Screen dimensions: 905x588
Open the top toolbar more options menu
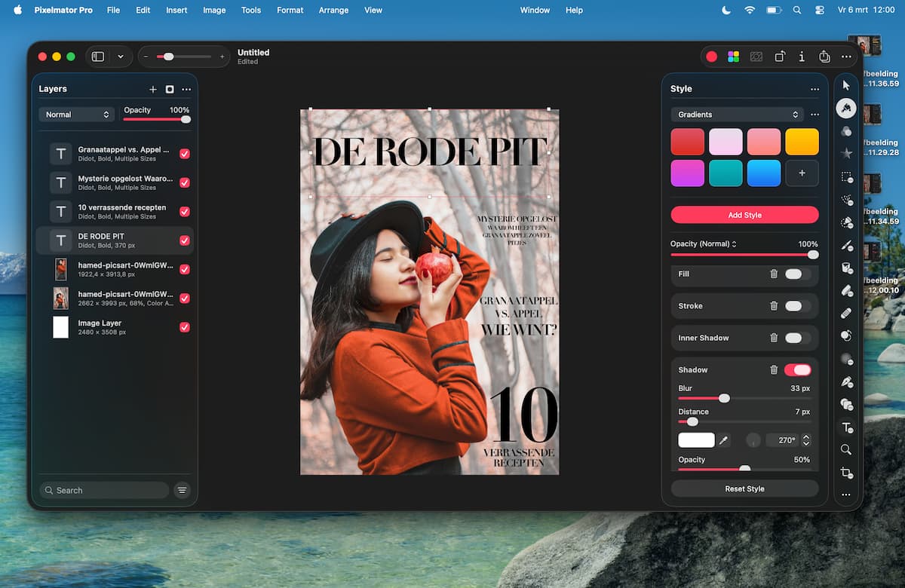[x=846, y=57]
